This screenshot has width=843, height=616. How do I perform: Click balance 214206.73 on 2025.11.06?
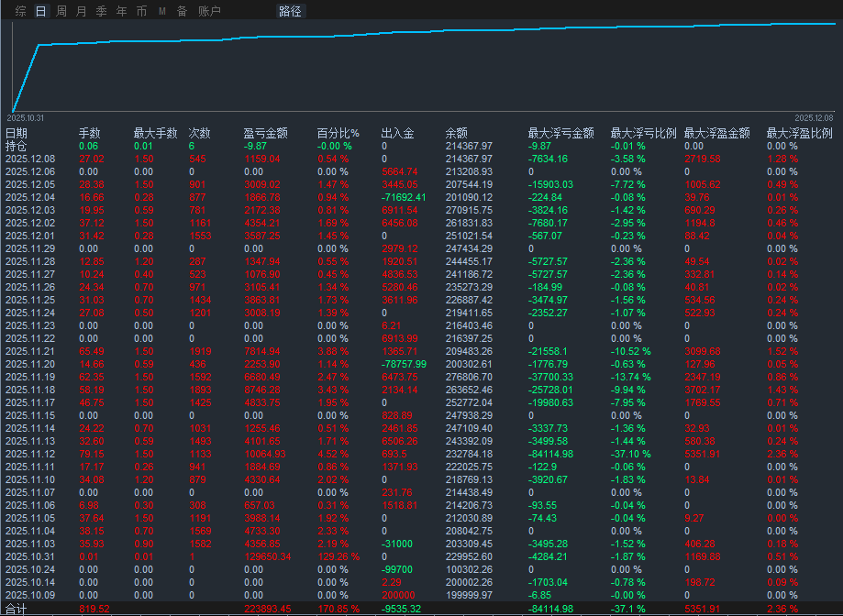(469, 505)
